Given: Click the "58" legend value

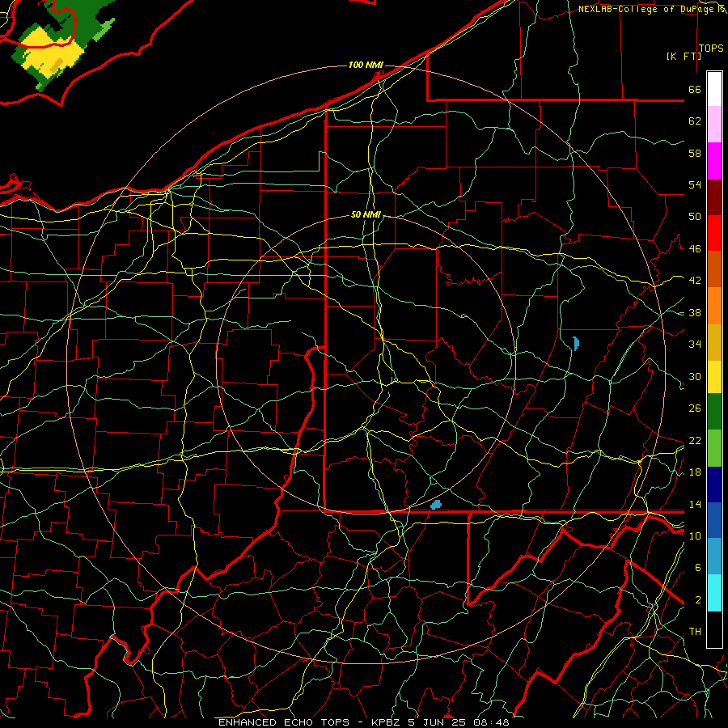Looking at the screenshot, I should (695, 153).
